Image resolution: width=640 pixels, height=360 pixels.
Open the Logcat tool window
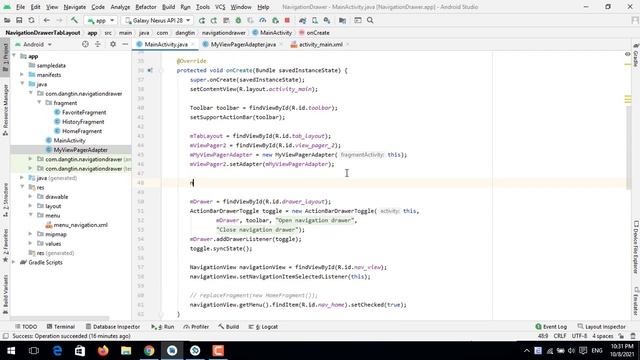point(264,327)
